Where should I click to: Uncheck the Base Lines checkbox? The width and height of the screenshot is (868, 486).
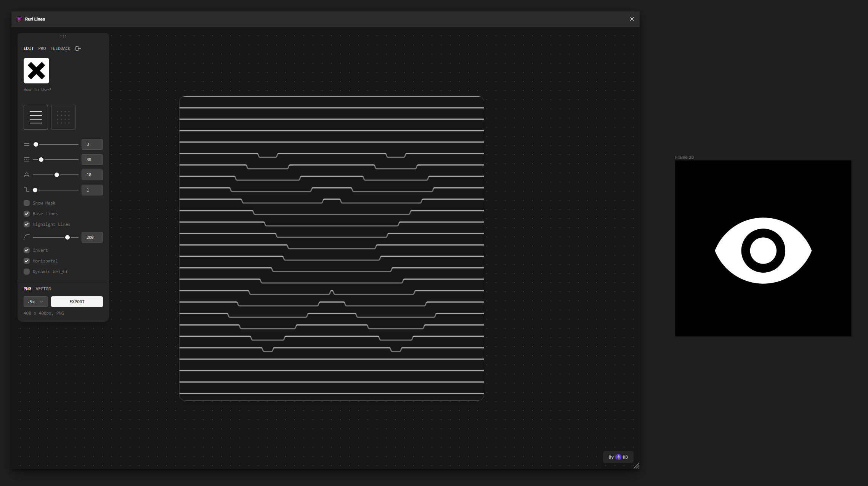[x=27, y=214]
